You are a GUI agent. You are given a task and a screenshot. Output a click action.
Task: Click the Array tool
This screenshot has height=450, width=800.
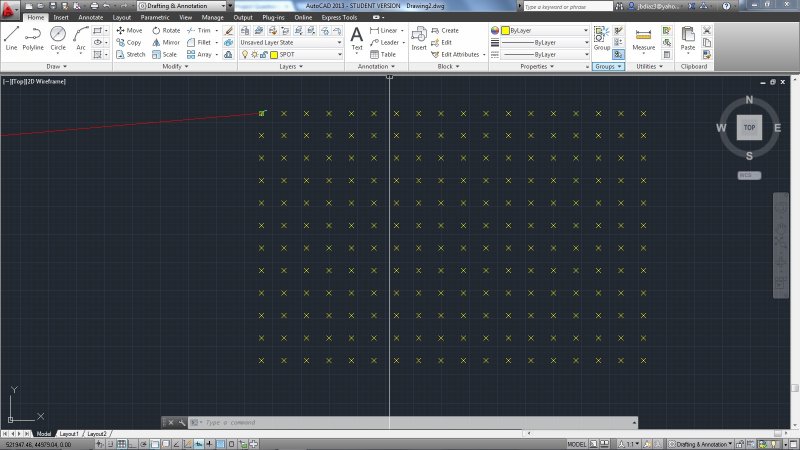(199, 55)
